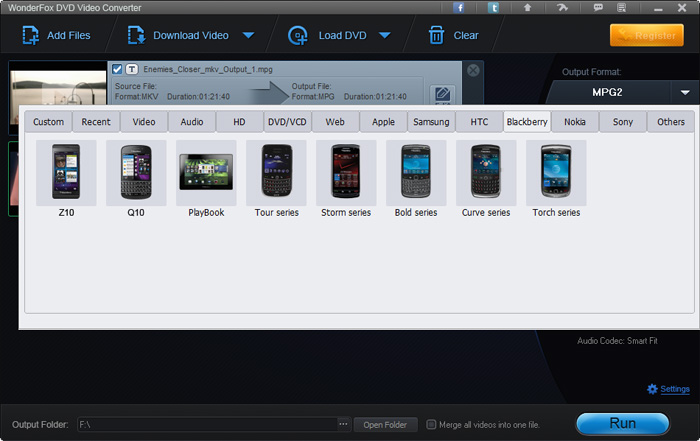Choose the Bold series profile
Screen dimensions: 700x441
click(416, 179)
